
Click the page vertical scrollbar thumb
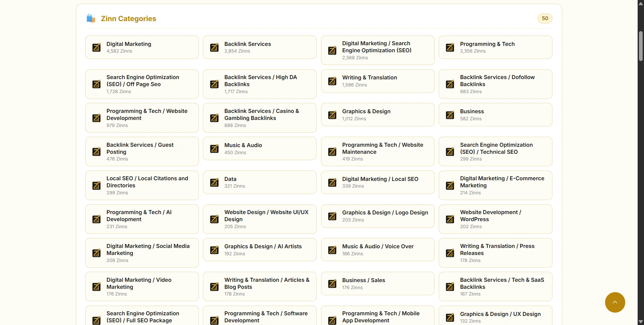pyautogui.click(x=641, y=46)
